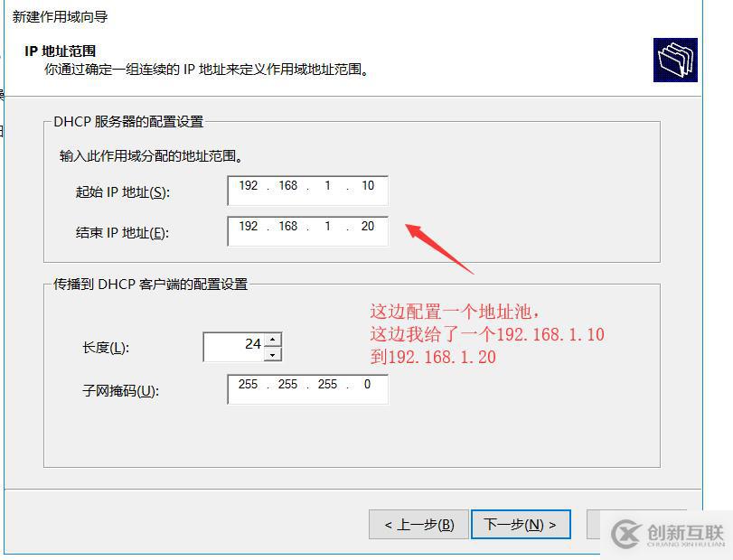Go back with 上一步(B) button
Screen dimensions: 733x560
(x=418, y=525)
